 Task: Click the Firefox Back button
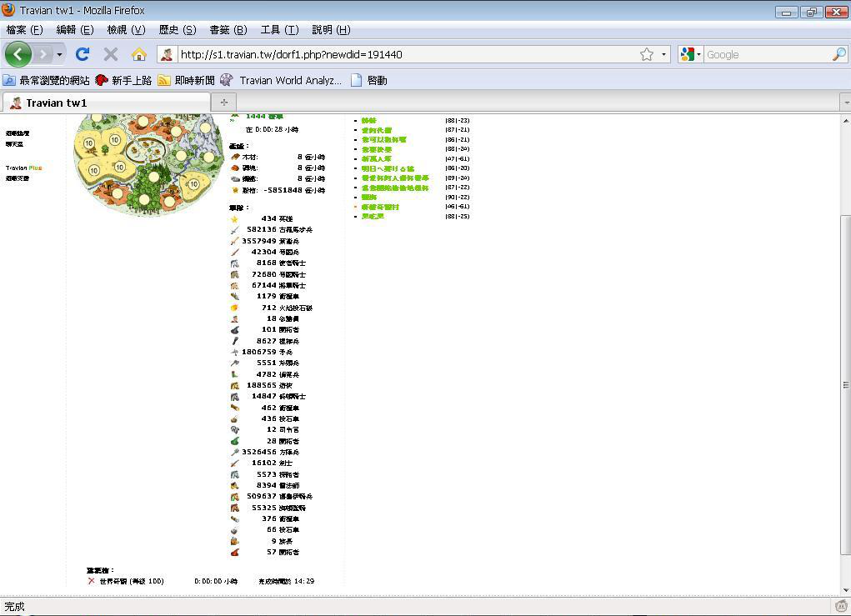18,54
